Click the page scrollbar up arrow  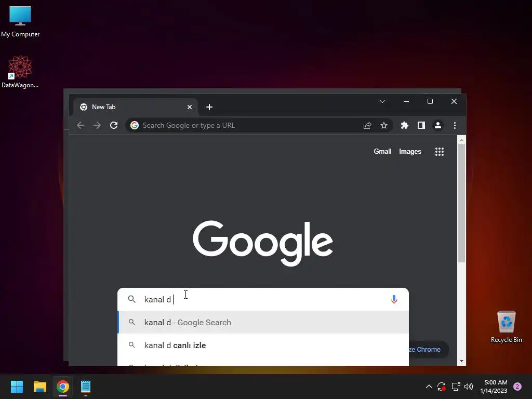461,140
